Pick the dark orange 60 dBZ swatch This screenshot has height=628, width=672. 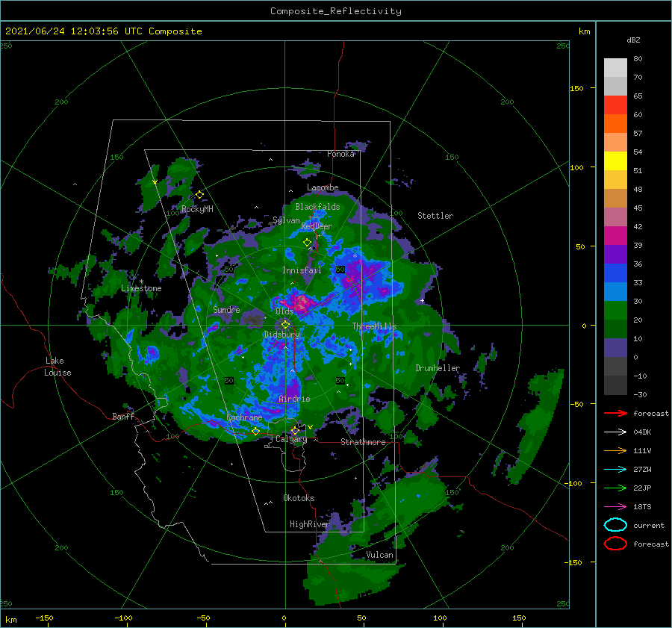[615, 123]
